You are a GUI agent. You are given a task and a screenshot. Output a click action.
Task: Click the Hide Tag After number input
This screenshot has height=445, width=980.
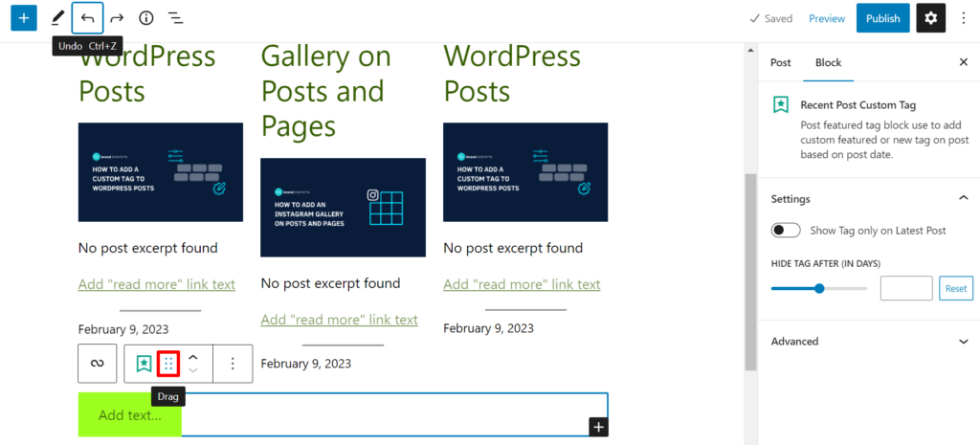(x=906, y=288)
